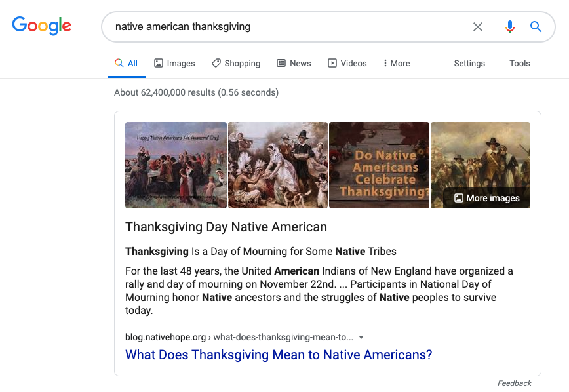The image size is (569, 392).
Task: Open the pilgrims and natives painting thumbnail
Action: point(278,165)
